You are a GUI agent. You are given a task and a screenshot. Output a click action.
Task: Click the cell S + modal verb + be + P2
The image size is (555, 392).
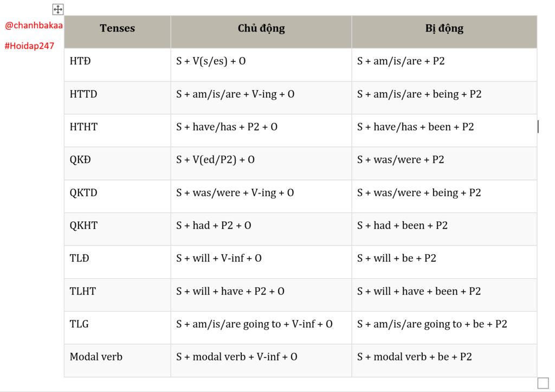point(444,361)
